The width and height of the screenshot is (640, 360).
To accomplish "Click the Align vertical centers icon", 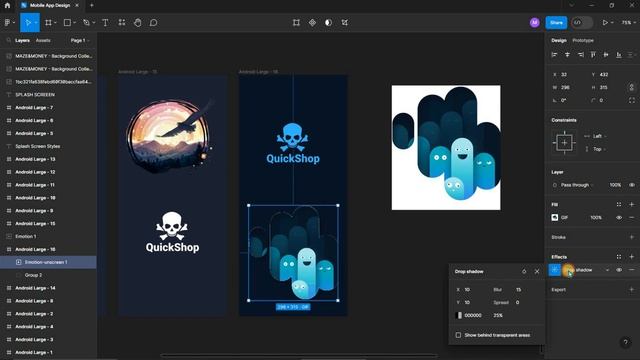I will click(606, 55).
